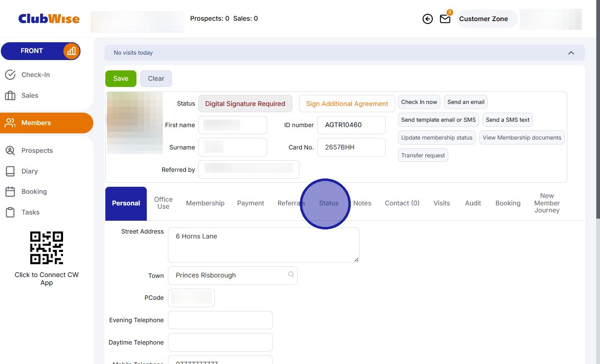Click into the Street Address box
The width and height of the screenshot is (600, 364).
tap(263, 245)
